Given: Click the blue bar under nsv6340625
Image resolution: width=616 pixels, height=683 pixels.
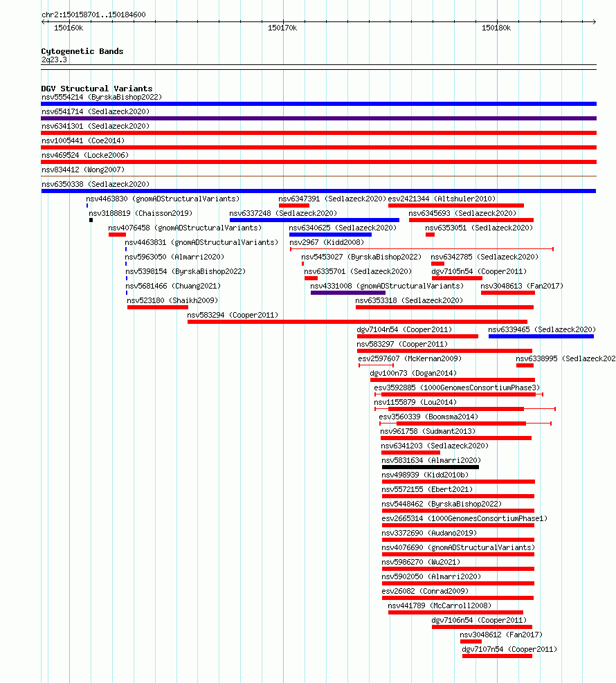Looking at the screenshot, I should [x=331, y=235].
